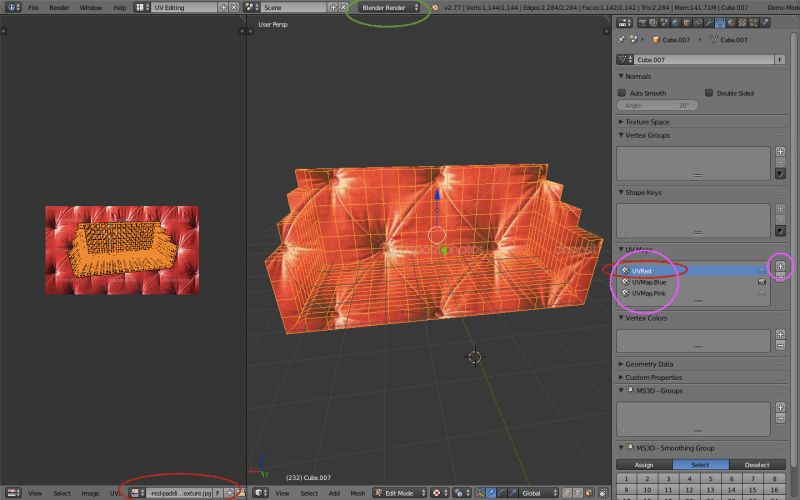The height and width of the screenshot is (500, 800).
Task: Toggle smoothing group 1
Action: click(x=626, y=479)
